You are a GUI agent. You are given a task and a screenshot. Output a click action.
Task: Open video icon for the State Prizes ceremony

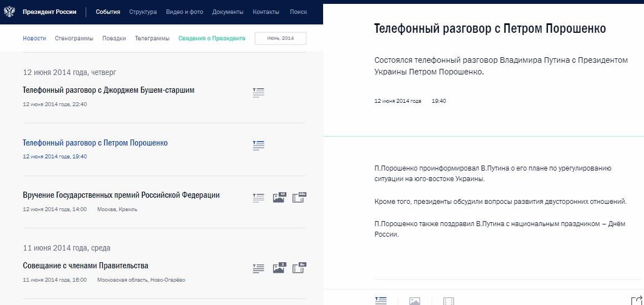coord(299,197)
